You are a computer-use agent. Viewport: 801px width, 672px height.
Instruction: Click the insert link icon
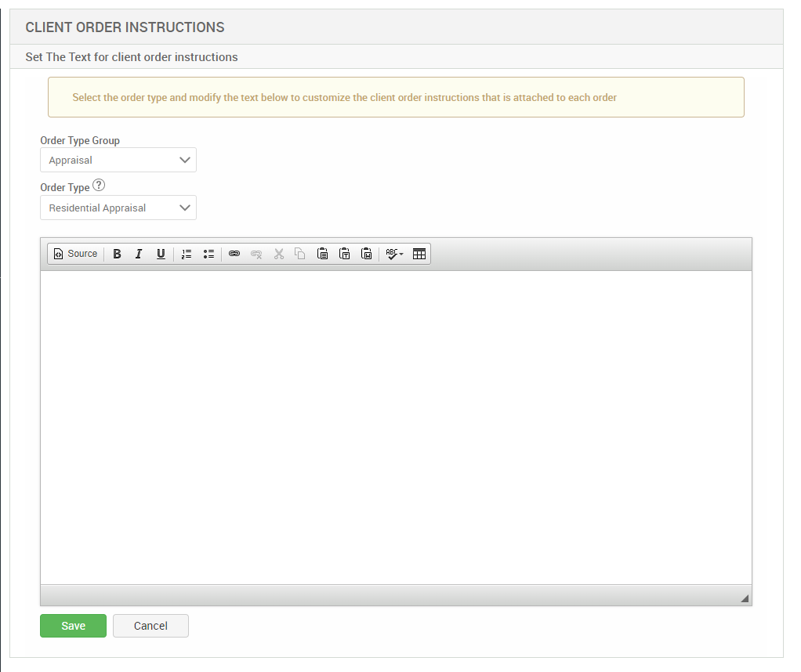[x=234, y=254]
